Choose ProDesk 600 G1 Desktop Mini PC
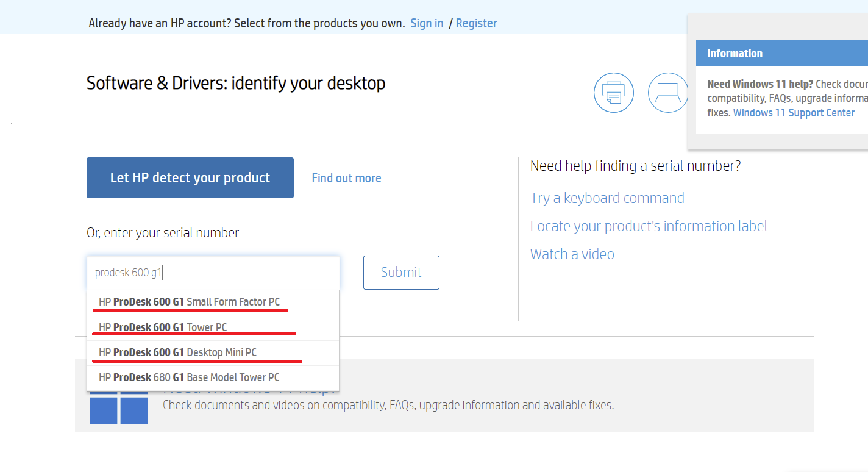Image resolution: width=868 pixels, height=472 pixels. point(177,352)
